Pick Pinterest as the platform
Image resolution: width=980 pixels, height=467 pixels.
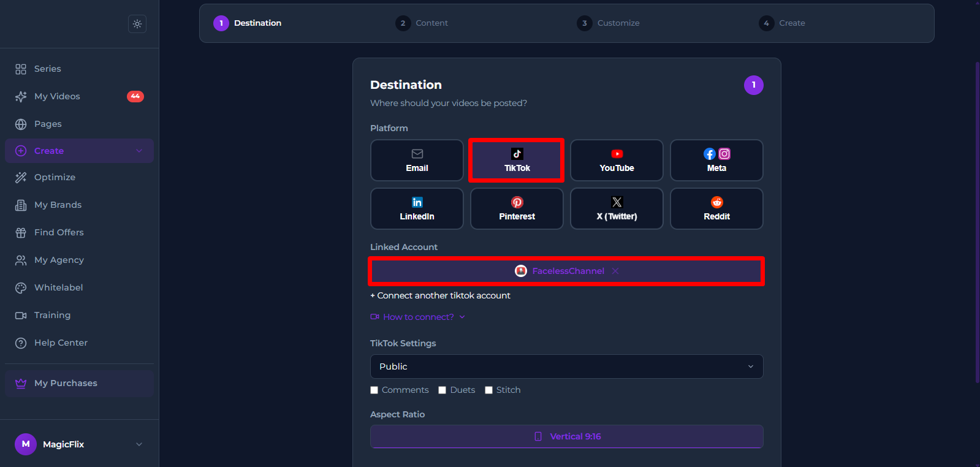tap(517, 209)
